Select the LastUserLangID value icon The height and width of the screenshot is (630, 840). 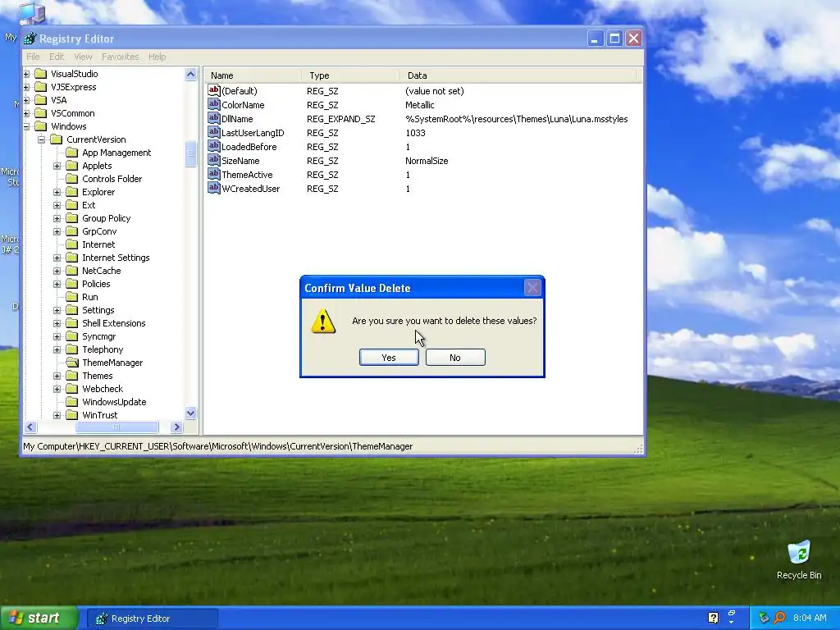point(214,132)
